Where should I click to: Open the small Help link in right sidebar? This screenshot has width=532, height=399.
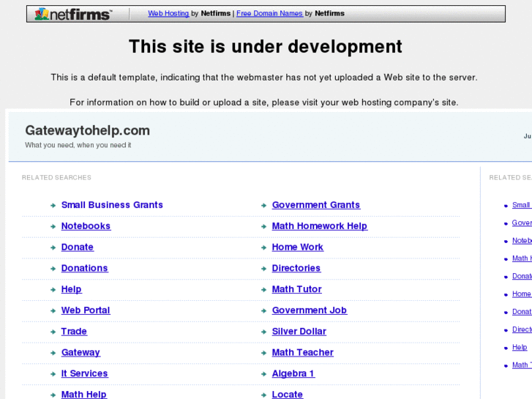point(520,347)
